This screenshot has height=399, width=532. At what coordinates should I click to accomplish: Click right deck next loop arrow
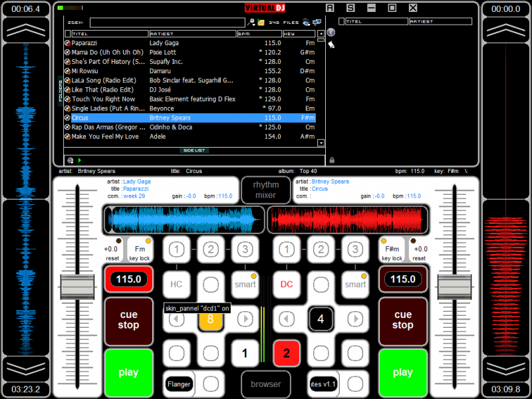[x=355, y=319]
